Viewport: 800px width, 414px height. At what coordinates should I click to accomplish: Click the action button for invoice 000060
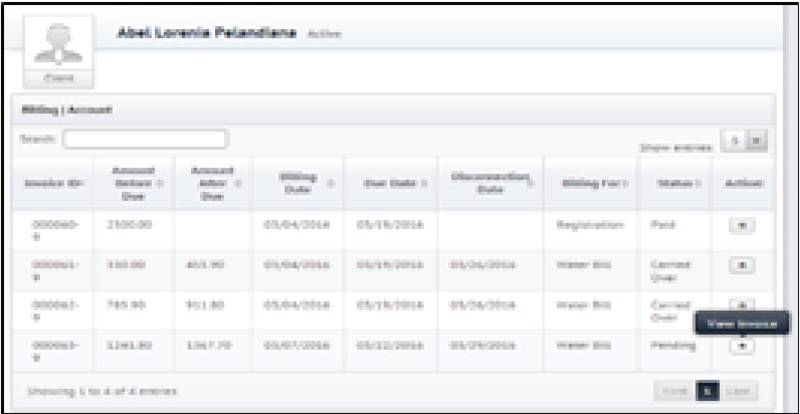pyautogui.click(x=742, y=226)
